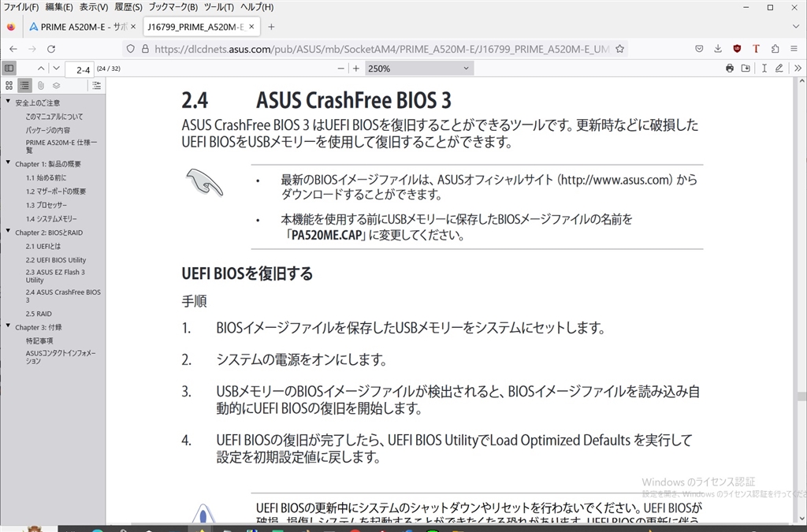Open outline entry ASUSコンタクトインフォメーション

(61, 357)
